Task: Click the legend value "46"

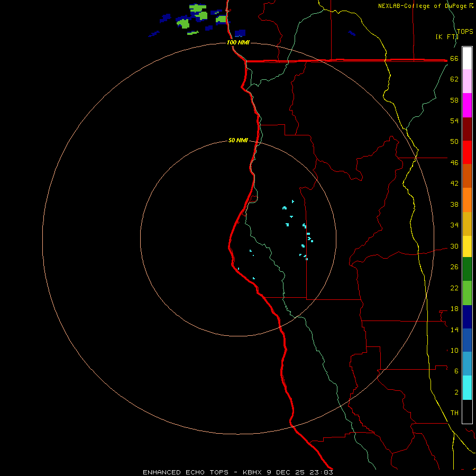Action: click(x=454, y=163)
